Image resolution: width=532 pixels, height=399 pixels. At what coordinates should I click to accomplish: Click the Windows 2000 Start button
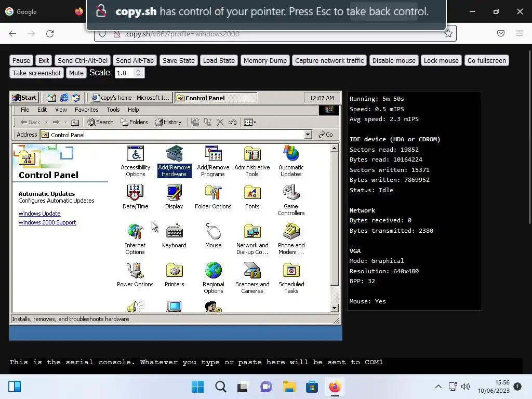24,98
